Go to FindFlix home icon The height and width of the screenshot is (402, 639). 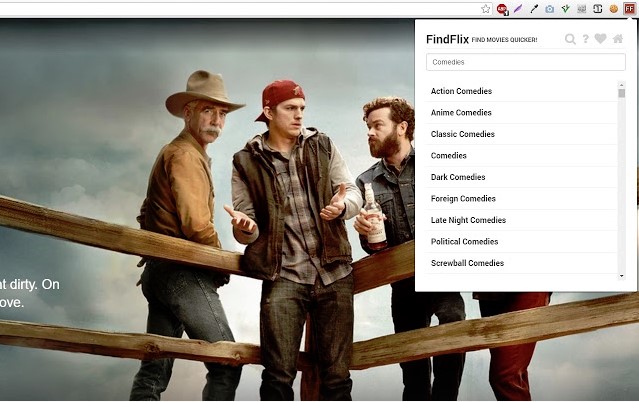point(618,39)
